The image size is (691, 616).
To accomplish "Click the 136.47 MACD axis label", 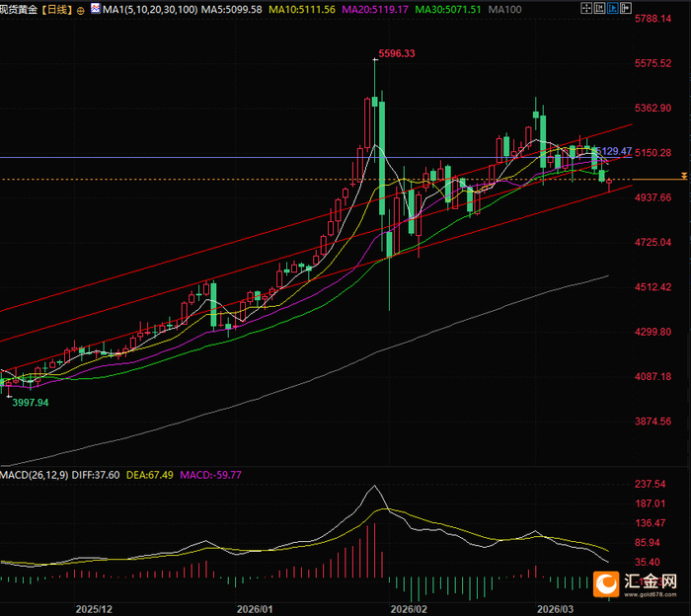I will coord(650,523).
